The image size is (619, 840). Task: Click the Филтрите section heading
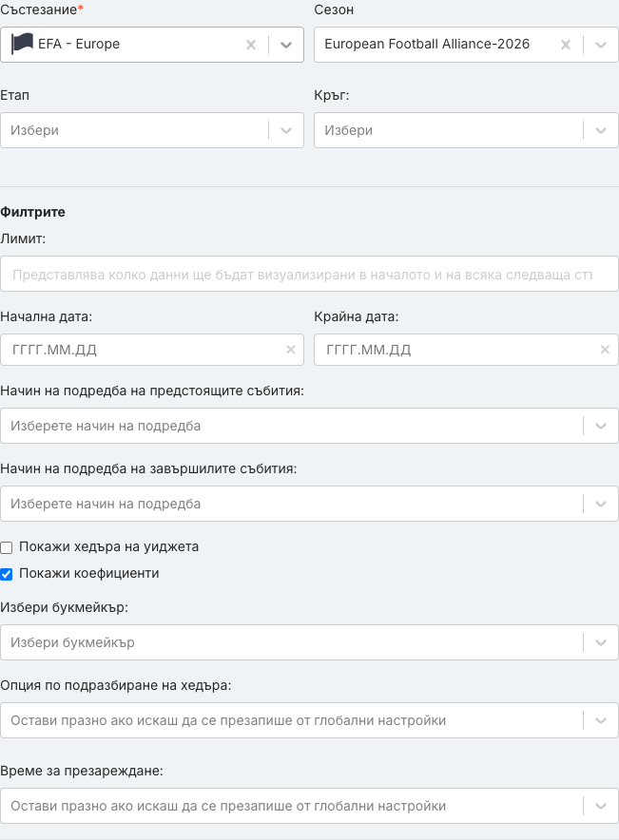tap(32, 212)
